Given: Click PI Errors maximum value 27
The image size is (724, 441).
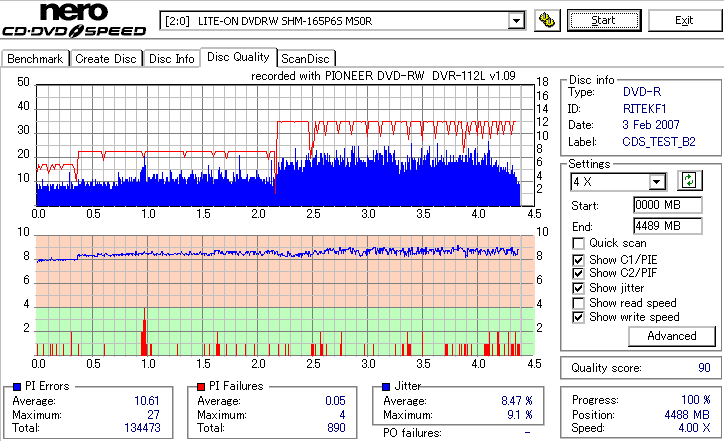Looking at the screenshot, I should point(153,415).
